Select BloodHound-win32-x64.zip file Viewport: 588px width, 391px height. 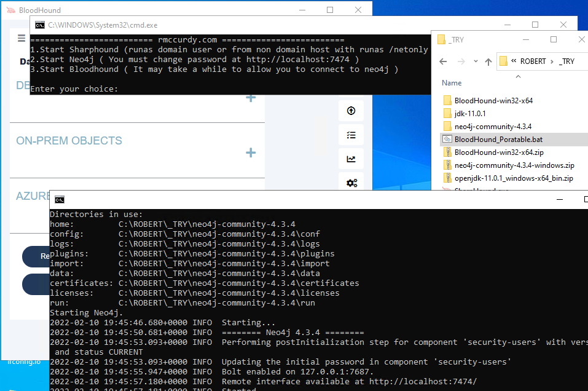click(x=499, y=152)
